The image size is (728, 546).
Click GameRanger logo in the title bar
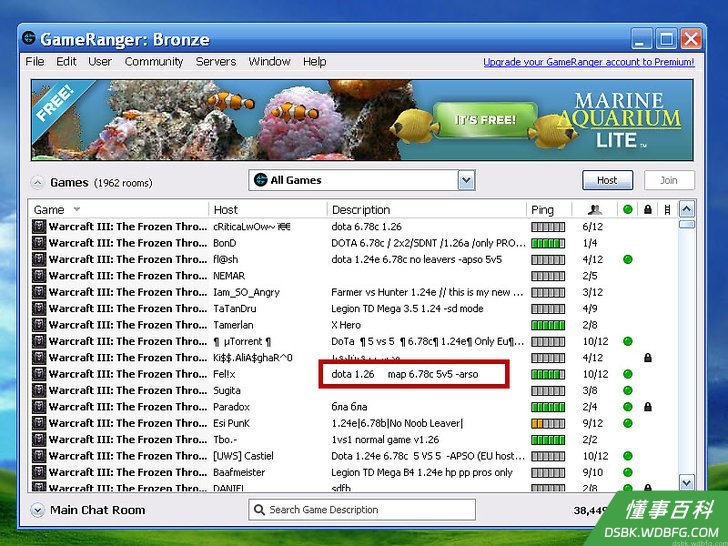[29, 38]
